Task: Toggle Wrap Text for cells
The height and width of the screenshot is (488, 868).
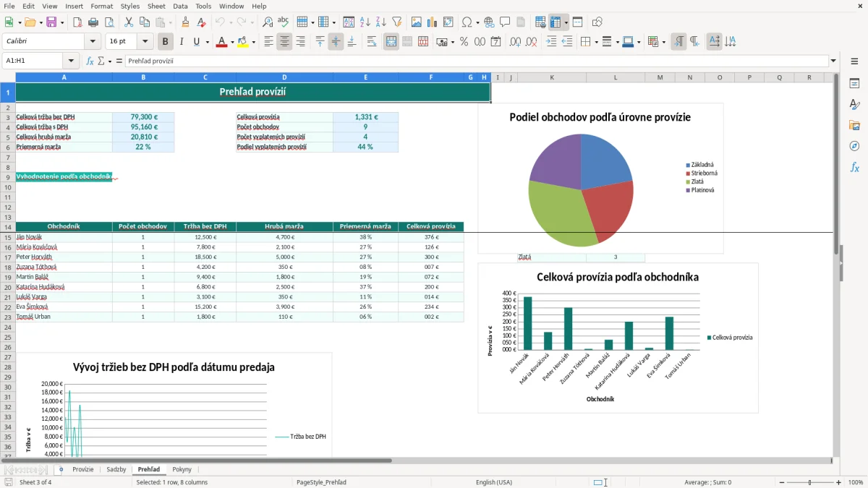Action: click(x=372, y=42)
